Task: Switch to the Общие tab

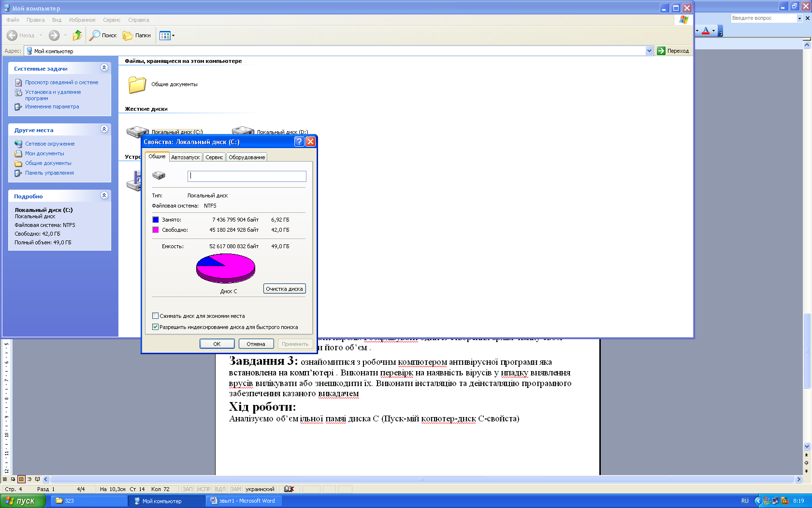Action: tap(157, 156)
